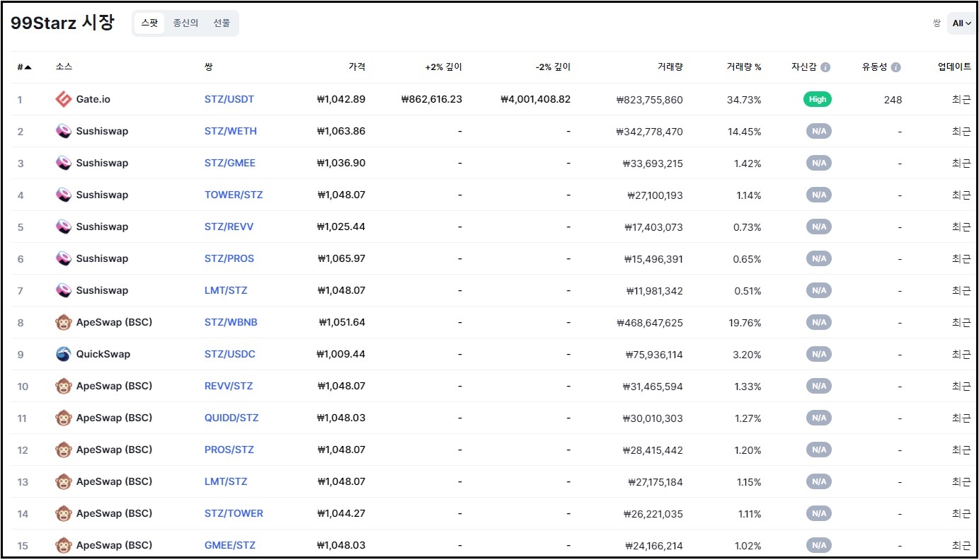Click the -2% 깊이 column header

pos(553,67)
